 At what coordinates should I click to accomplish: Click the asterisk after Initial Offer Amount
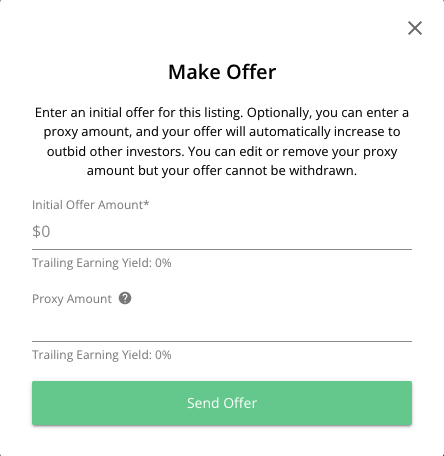click(146, 203)
